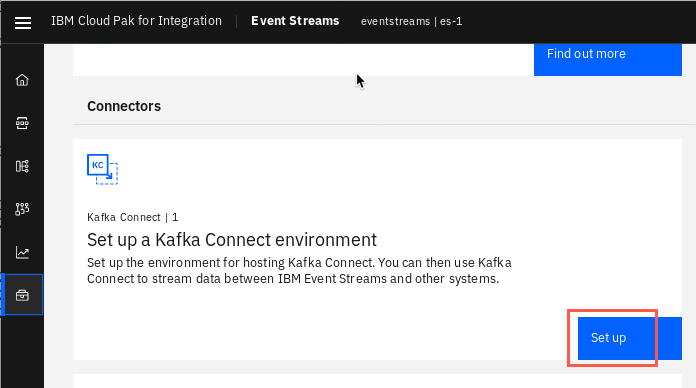Open the Topics sidebar icon
This screenshot has width=696, height=388.
(22, 123)
